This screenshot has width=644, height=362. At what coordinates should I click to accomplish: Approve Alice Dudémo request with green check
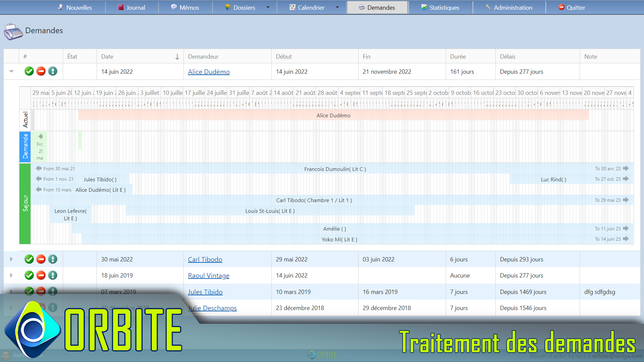coord(29,71)
